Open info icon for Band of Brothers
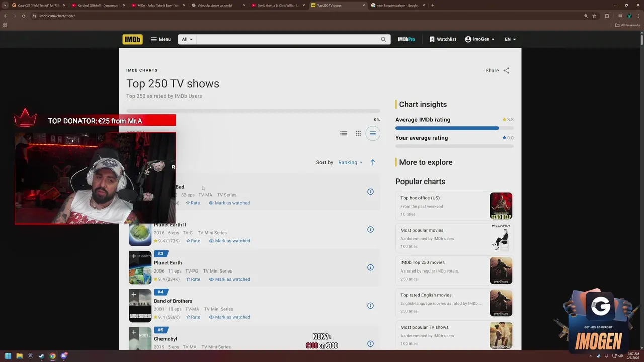644x362 pixels. click(x=370, y=306)
